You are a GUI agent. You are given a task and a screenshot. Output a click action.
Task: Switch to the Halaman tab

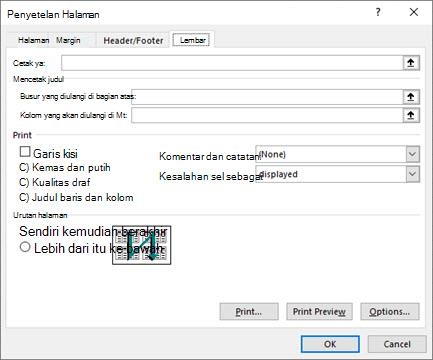(x=34, y=40)
